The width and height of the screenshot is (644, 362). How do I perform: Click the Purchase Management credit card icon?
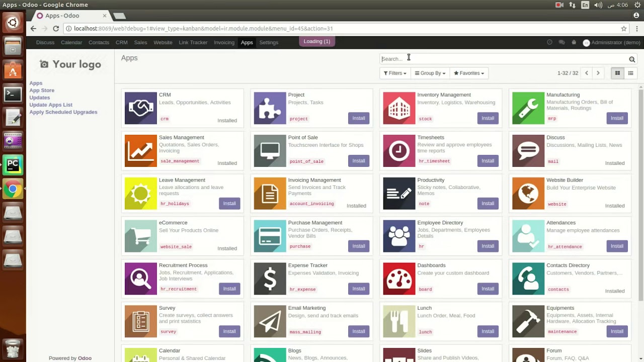[x=270, y=236]
